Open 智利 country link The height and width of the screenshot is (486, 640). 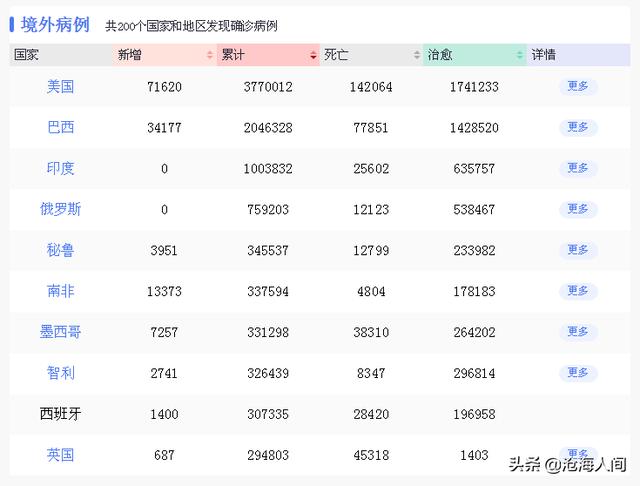(x=60, y=373)
